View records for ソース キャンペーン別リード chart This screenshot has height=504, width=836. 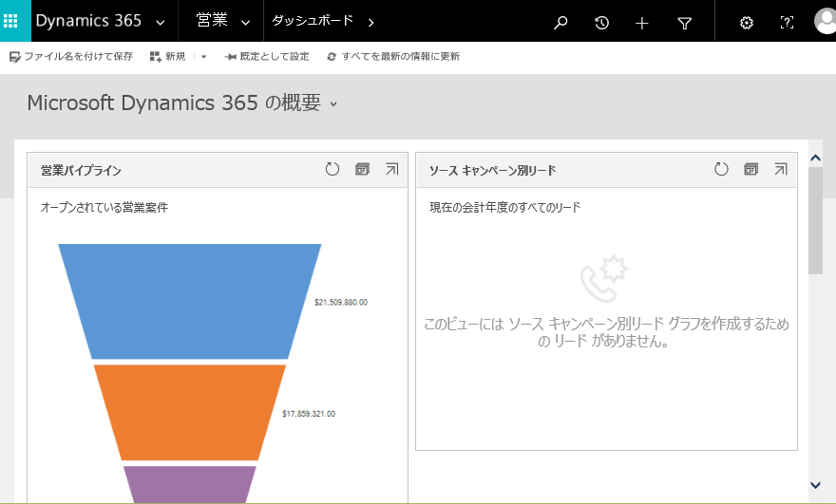(750, 169)
